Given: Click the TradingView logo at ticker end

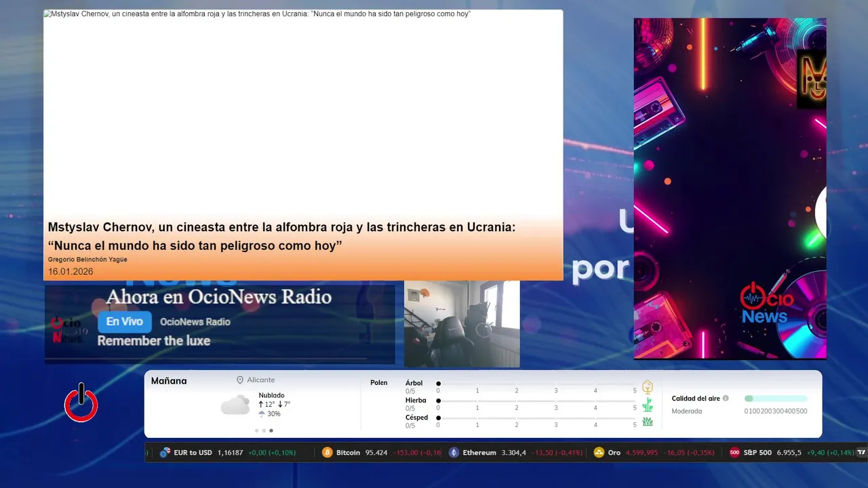Looking at the screenshot, I should tap(861, 452).
